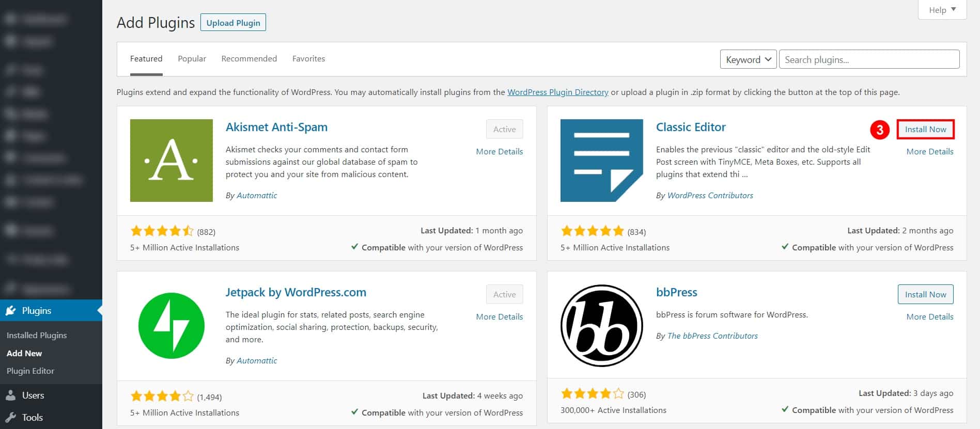Install the bbPress plugin
Screen dimensions: 980x429
pos(926,294)
